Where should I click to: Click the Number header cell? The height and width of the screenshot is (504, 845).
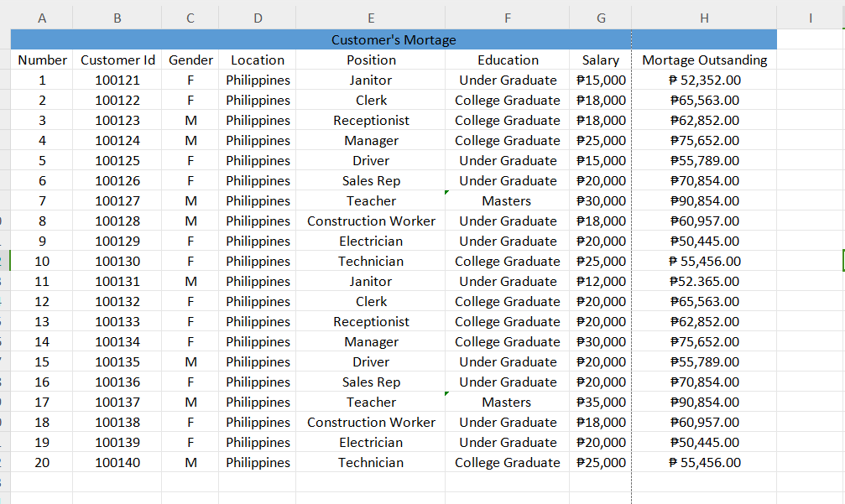pyautogui.click(x=42, y=60)
